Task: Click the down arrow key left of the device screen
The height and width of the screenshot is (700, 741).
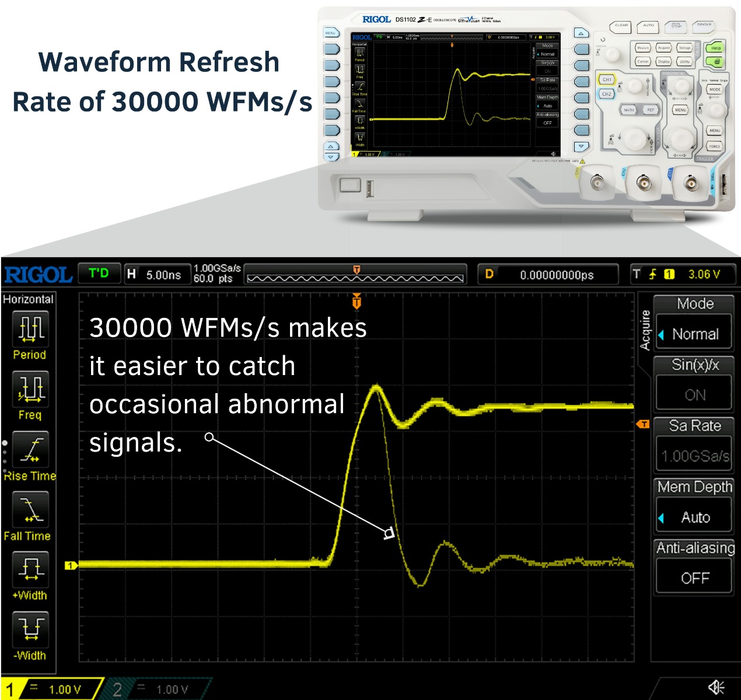Action: coord(331,157)
